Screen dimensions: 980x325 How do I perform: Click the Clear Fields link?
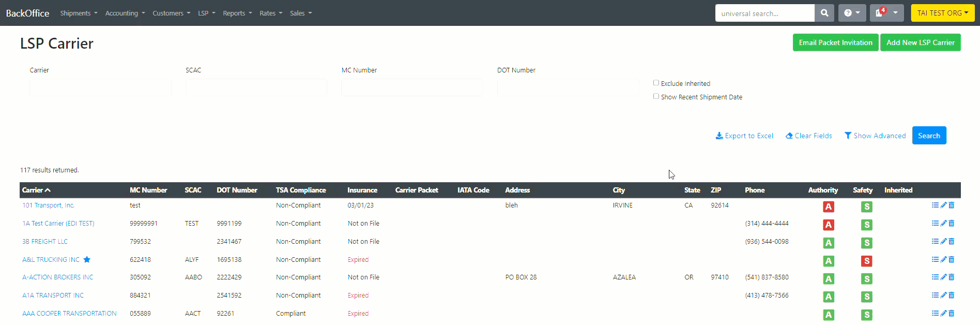808,136
